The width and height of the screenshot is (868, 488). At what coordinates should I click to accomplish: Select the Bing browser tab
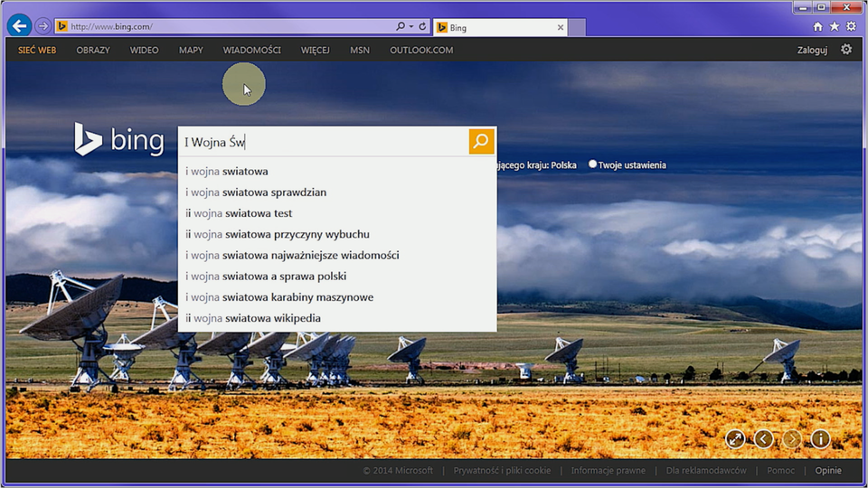500,27
